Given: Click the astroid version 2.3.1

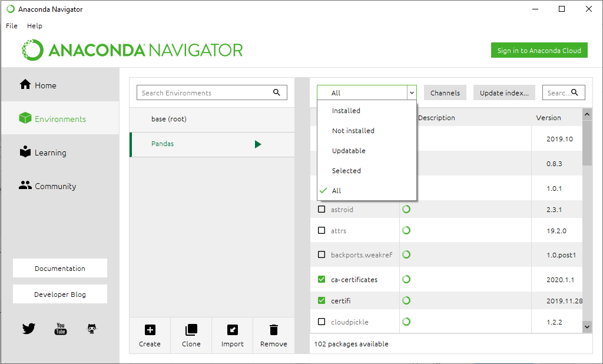Looking at the screenshot, I should [x=554, y=210].
